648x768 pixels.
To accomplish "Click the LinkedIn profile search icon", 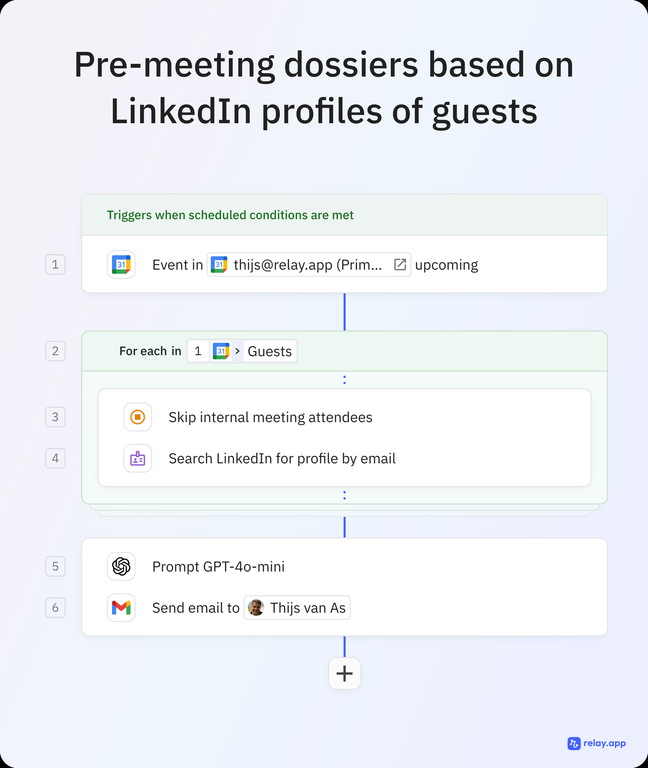I will pyautogui.click(x=137, y=459).
